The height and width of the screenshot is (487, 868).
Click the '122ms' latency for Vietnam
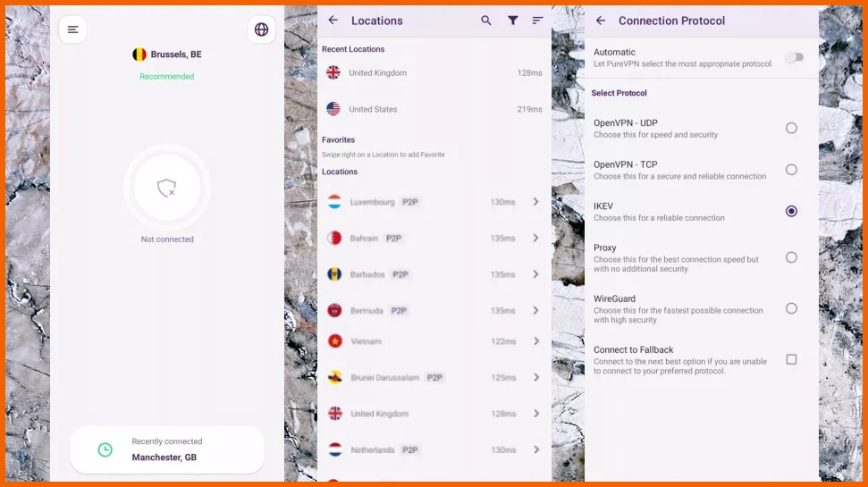coord(503,341)
